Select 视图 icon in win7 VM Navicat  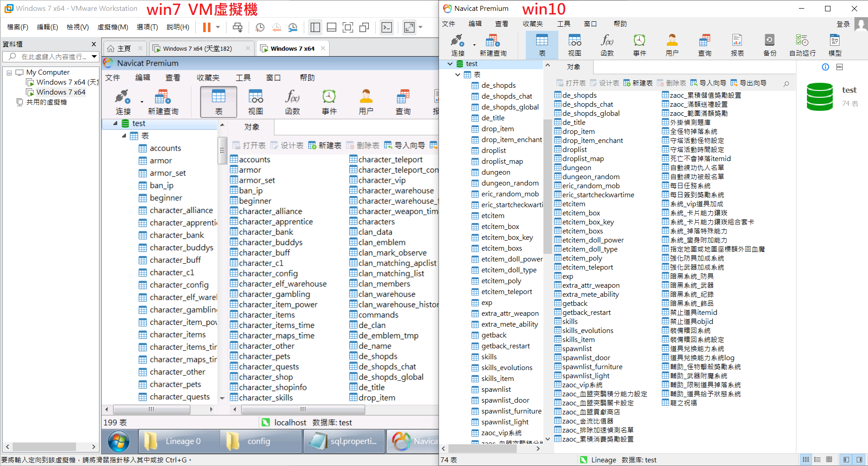255,102
